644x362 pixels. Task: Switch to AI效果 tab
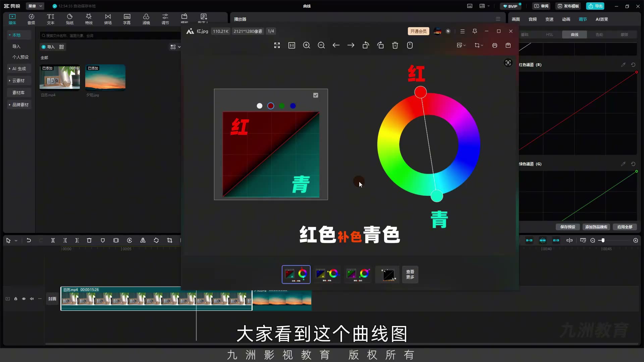pos(602,19)
